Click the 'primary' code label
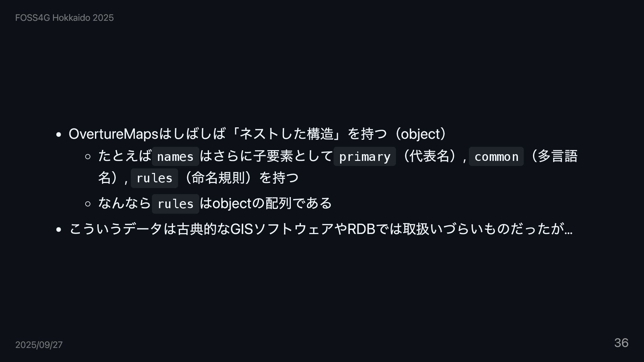644x362 pixels. [x=365, y=157]
